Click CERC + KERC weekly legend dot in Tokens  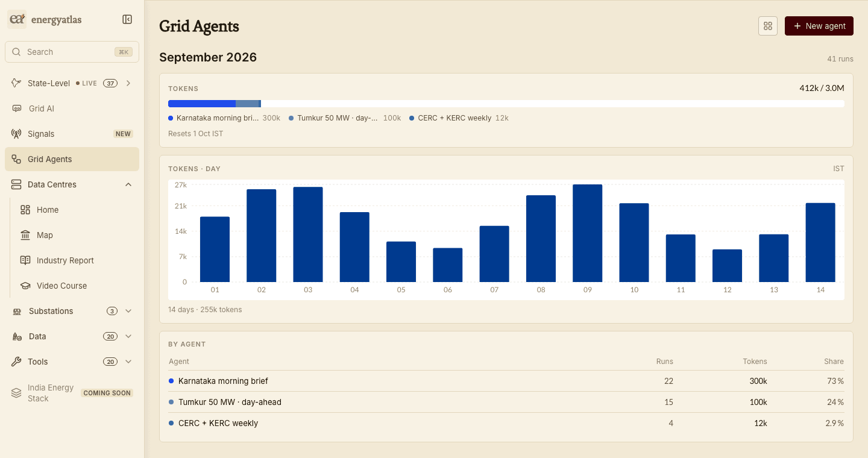point(412,118)
